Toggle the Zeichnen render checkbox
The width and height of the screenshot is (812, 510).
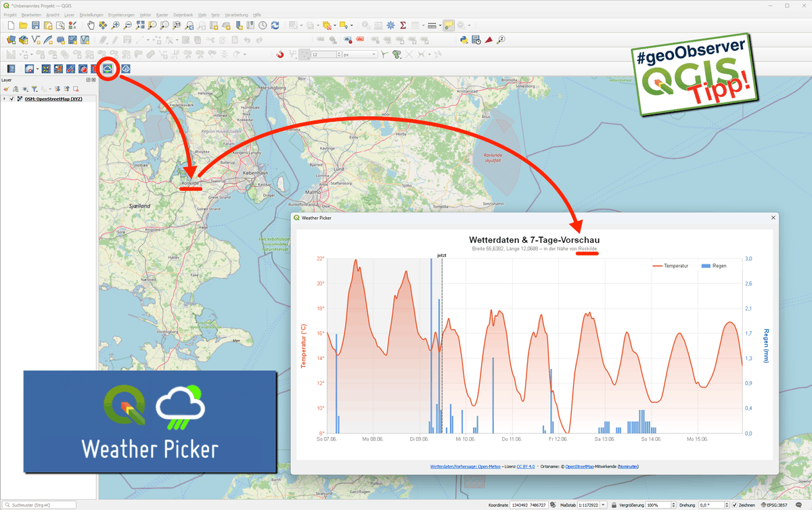click(735, 505)
